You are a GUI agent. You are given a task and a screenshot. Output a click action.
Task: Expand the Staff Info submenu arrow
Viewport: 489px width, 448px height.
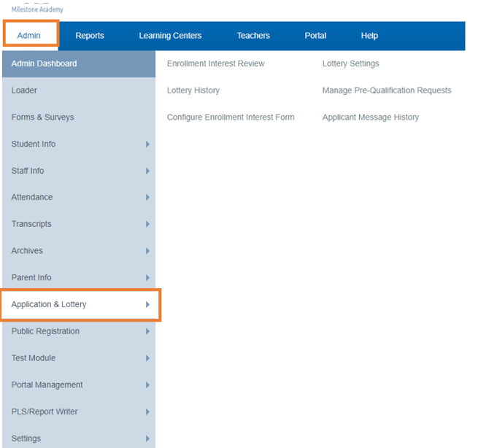147,171
